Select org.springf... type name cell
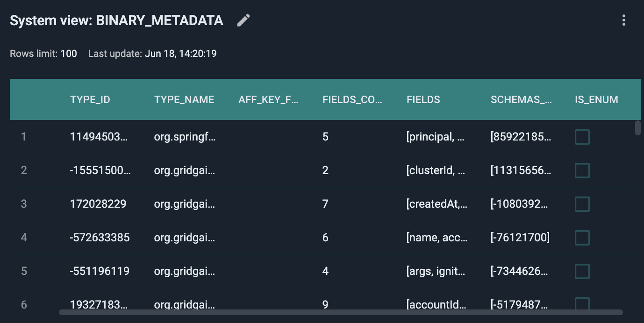Viewport: 644px width, 323px height. click(185, 137)
